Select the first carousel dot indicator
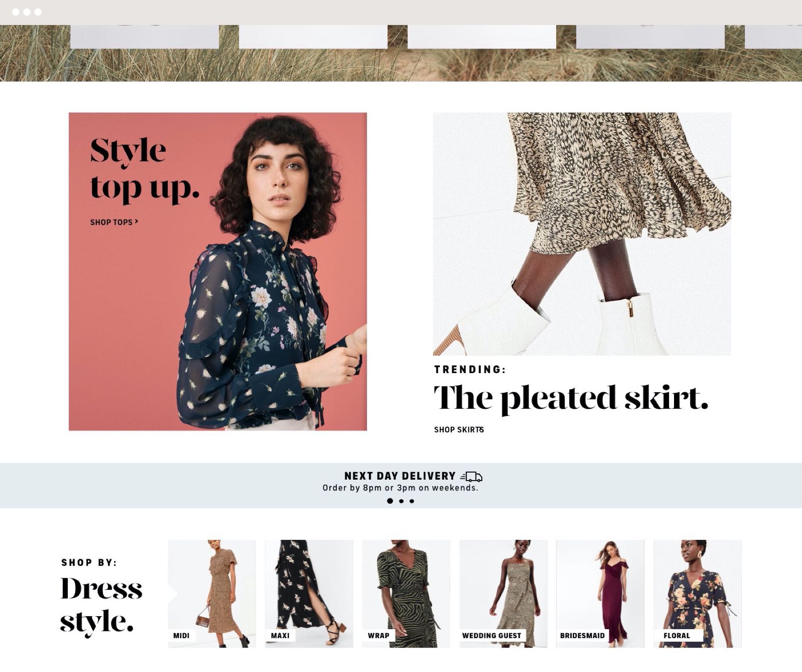 click(x=390, y=501)
